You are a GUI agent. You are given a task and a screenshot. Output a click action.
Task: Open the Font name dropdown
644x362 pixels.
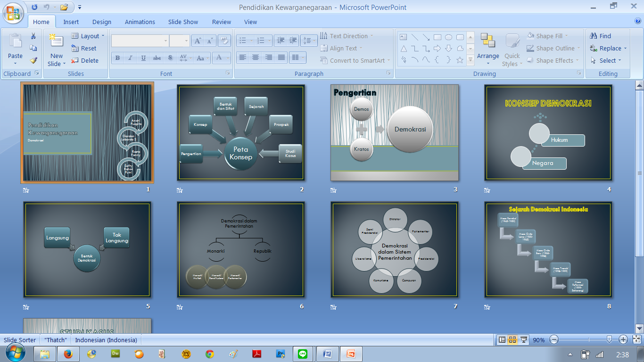(x=165, y=41)
